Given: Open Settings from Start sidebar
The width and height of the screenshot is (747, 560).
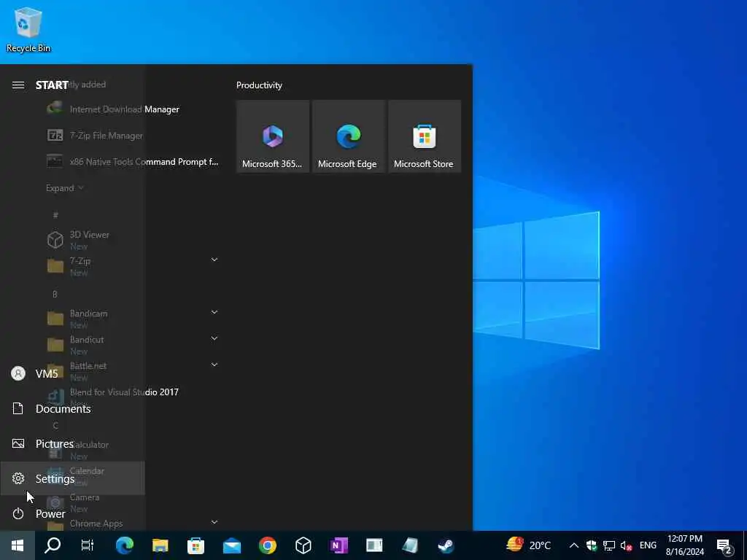Looking at the screenshot, I should click(72, 478).
